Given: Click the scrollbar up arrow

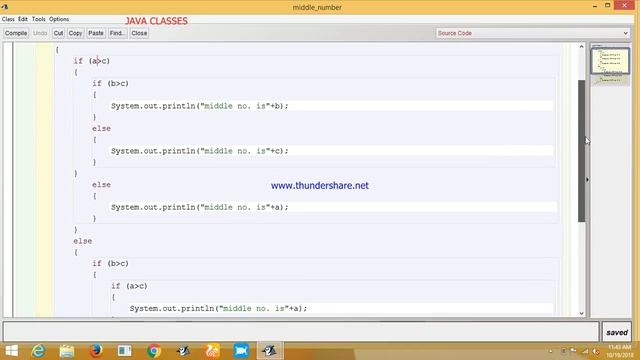Looking at the screenshot, I should 582,47.
